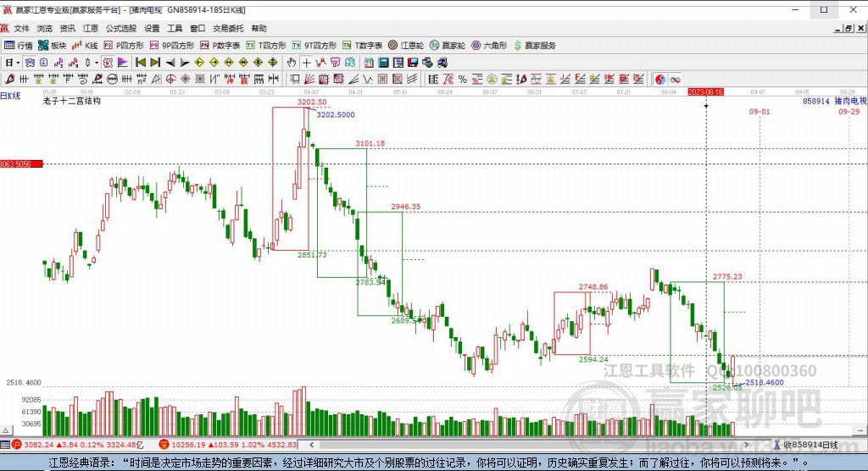The height and width of the screenshot is (471, 868).
Task: Click left arrow of horizontal chart scrollbar
Action: [x=312, y=445]
